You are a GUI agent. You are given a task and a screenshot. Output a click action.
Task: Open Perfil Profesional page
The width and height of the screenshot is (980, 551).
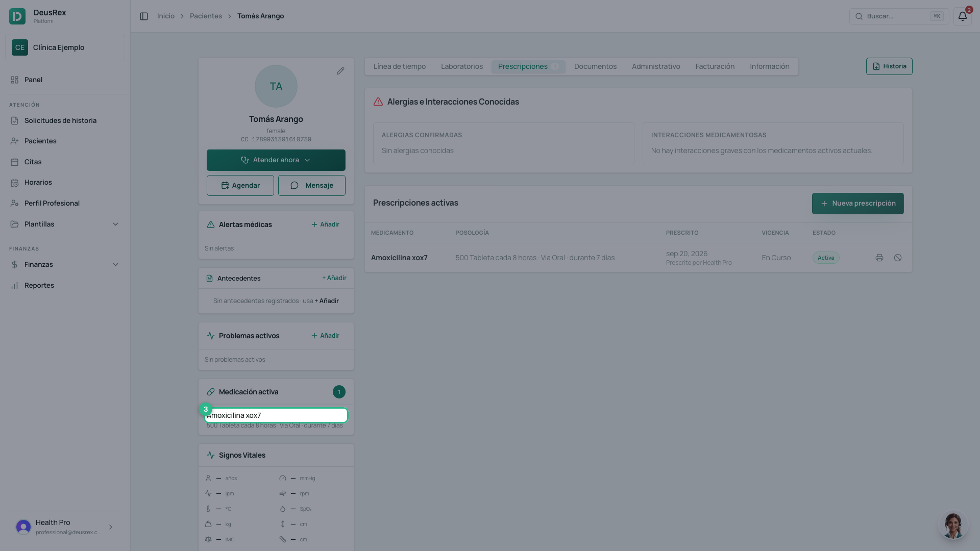click(x=65, y=203)
